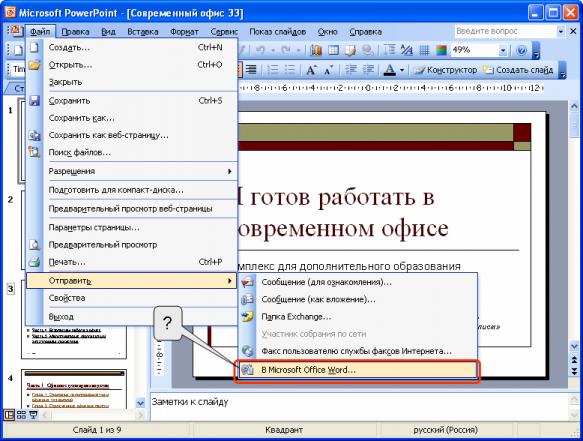The width and height of the screenshot is (583, 441).
Task: Click the Insert Chart toolbar icon
Action: click(x=316, y=50)
